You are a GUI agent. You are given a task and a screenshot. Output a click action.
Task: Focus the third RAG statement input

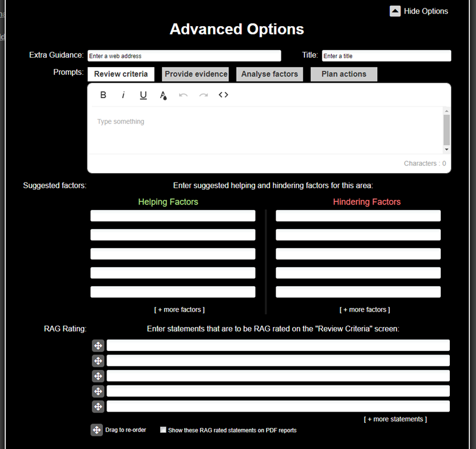[278, 376]
